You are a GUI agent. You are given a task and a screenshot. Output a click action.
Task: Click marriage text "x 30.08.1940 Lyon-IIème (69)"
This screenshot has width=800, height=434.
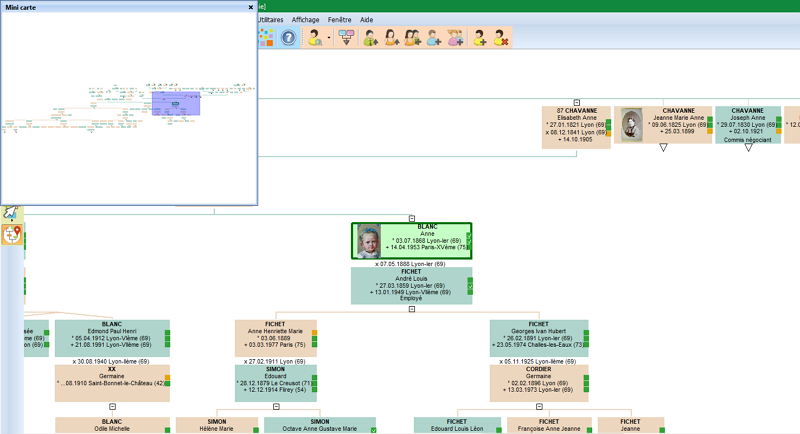[x=111, y=361]
